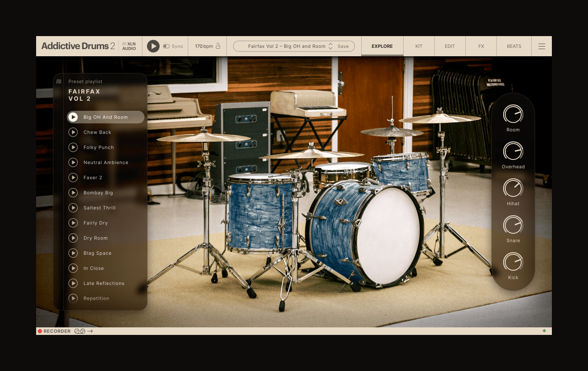Select the Late Reflections preset name

[x=104, y=283]
